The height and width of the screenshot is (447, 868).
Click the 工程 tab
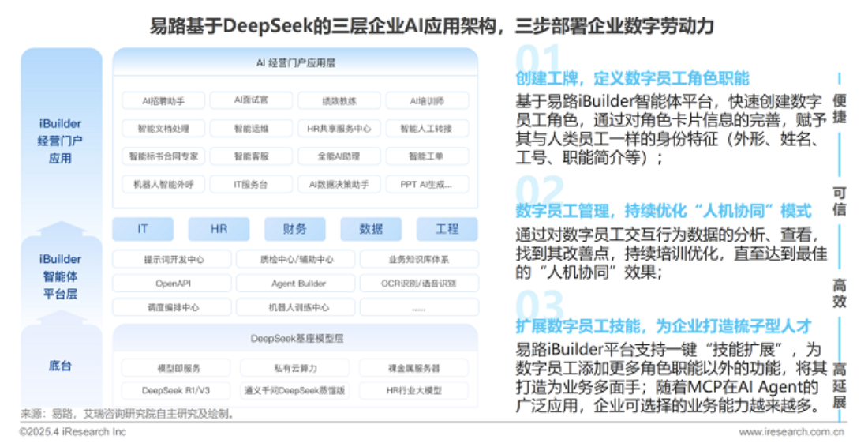tap(447, 229)
